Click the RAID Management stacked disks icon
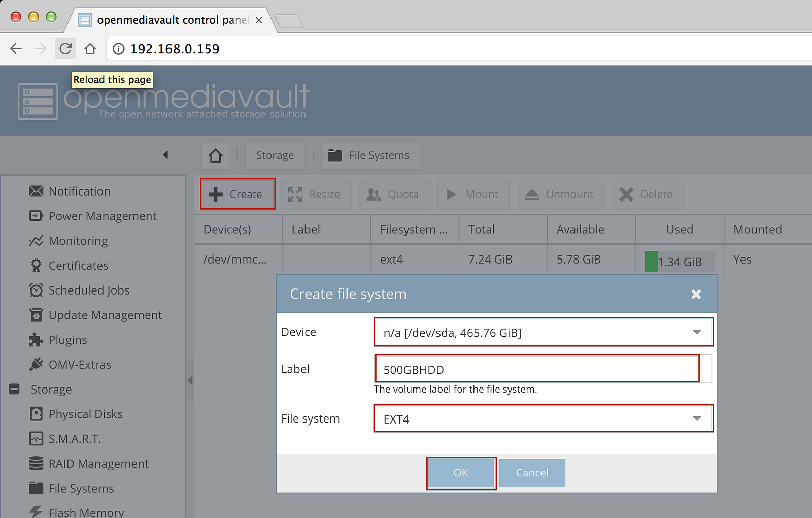 [36, 463]
